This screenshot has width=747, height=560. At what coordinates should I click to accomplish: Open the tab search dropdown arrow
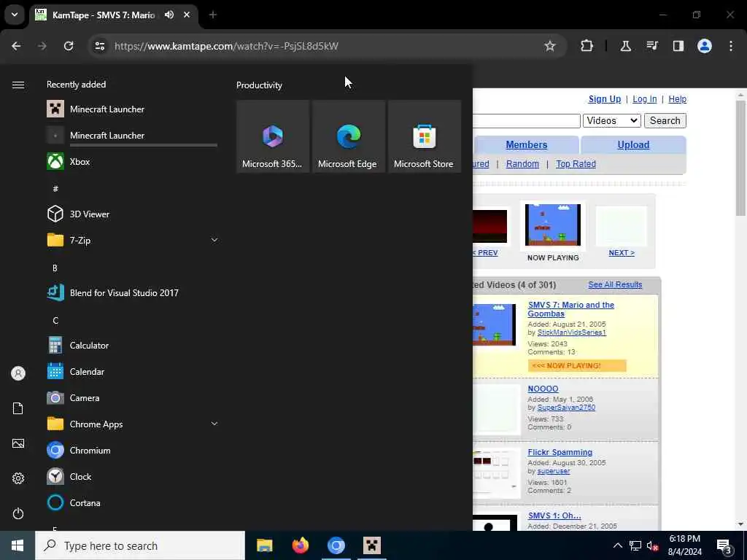tap(15, 15)
